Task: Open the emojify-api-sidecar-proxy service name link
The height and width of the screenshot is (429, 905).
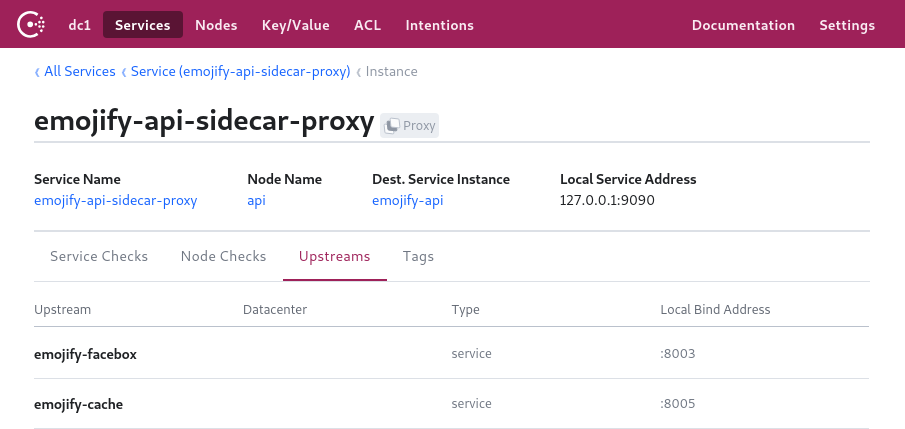Action: click(115, 200)
